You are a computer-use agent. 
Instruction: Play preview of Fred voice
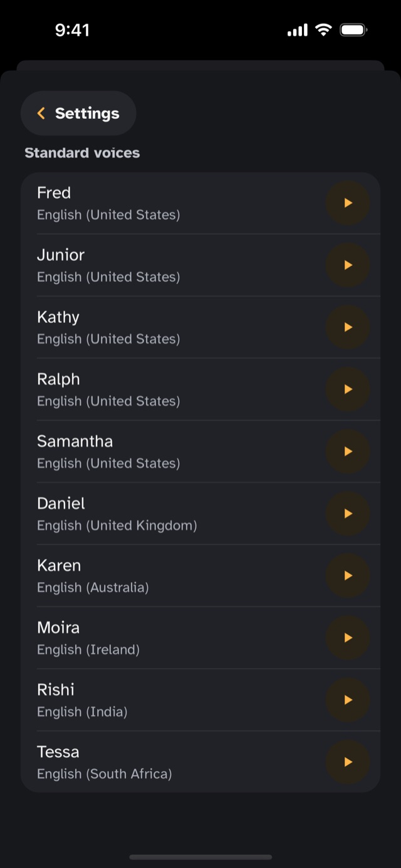348,203
